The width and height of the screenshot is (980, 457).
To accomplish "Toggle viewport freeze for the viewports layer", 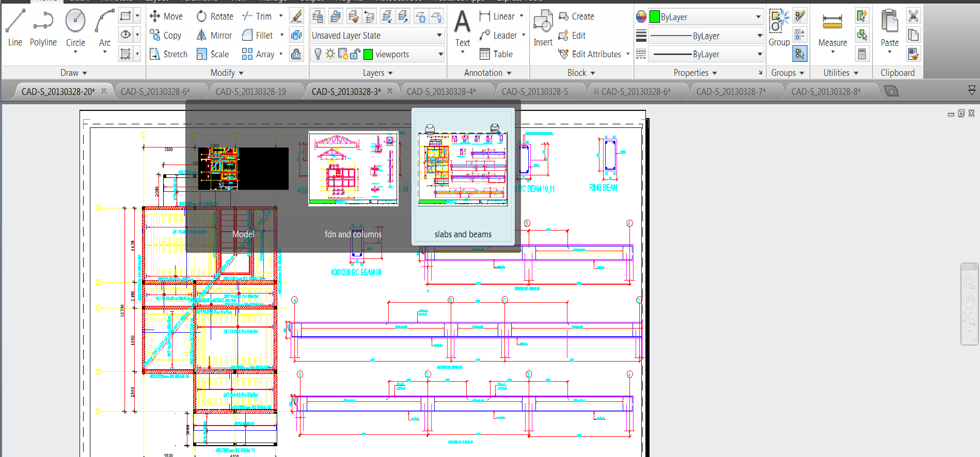I will pos(343,54).
